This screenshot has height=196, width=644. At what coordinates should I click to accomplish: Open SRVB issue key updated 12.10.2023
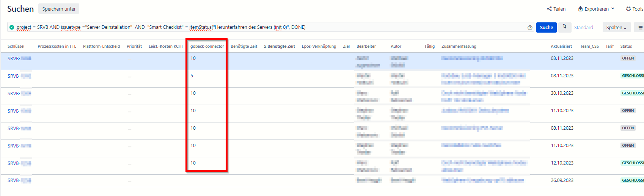[x=19, y=163]
